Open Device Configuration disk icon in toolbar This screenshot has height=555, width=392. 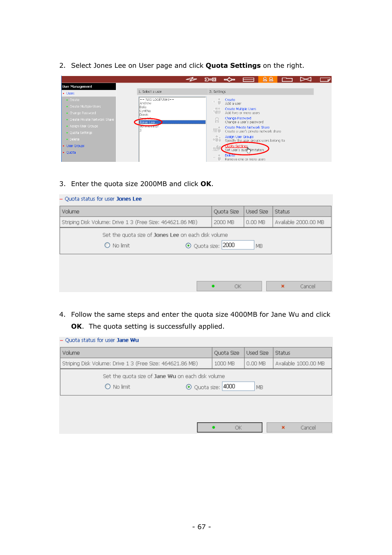point(248,79)
